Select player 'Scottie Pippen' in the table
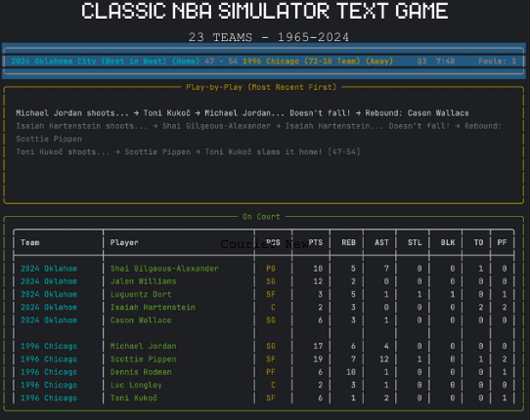 point(144,359)
